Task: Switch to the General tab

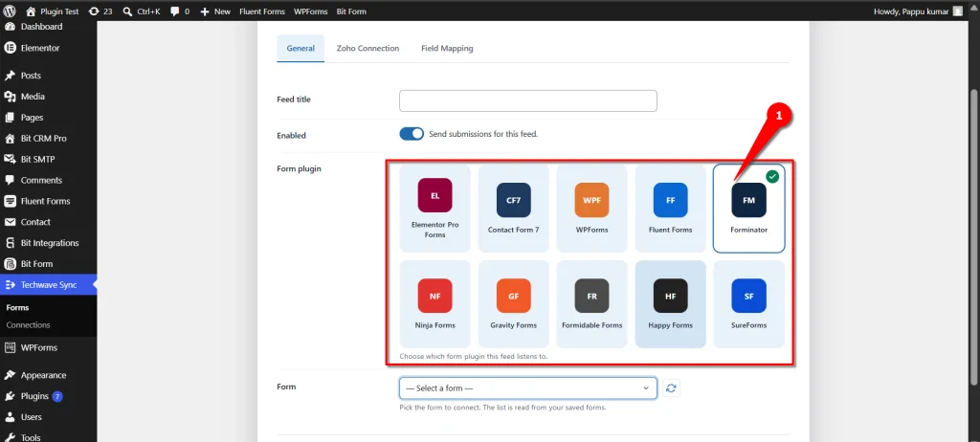Action: point(301,48)
